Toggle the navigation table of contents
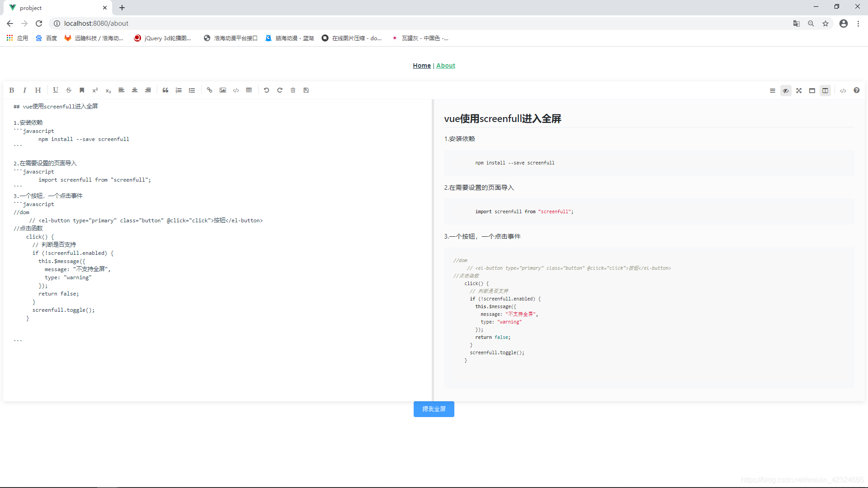Image resolution: width=868 pixels, height=488 pixels. click(x=773, y=91)
